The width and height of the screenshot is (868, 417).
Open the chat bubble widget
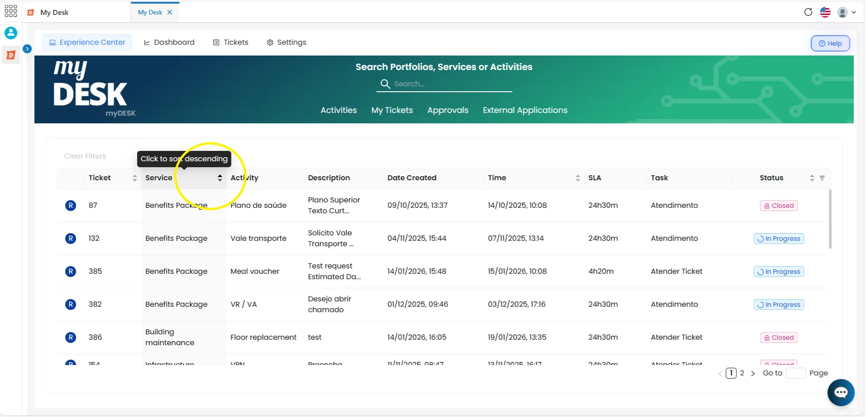(x=841, y=393)
